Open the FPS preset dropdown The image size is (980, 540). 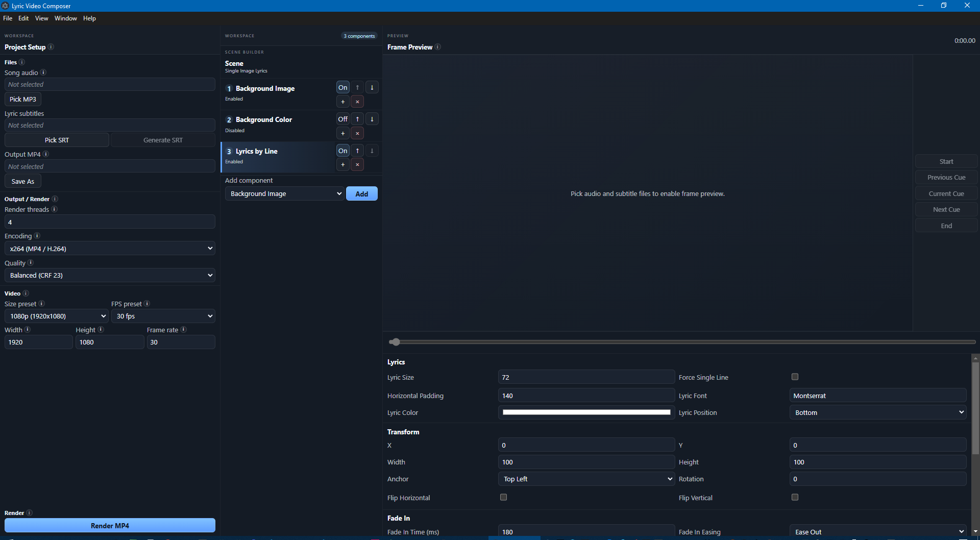pos(163,316)
